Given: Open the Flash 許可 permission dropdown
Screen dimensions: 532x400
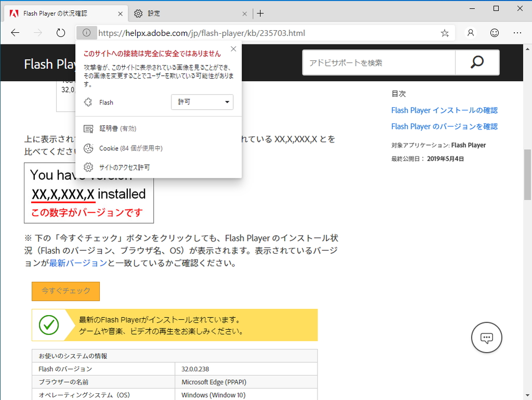Looking at the screenshot, I should pos(202,102).
